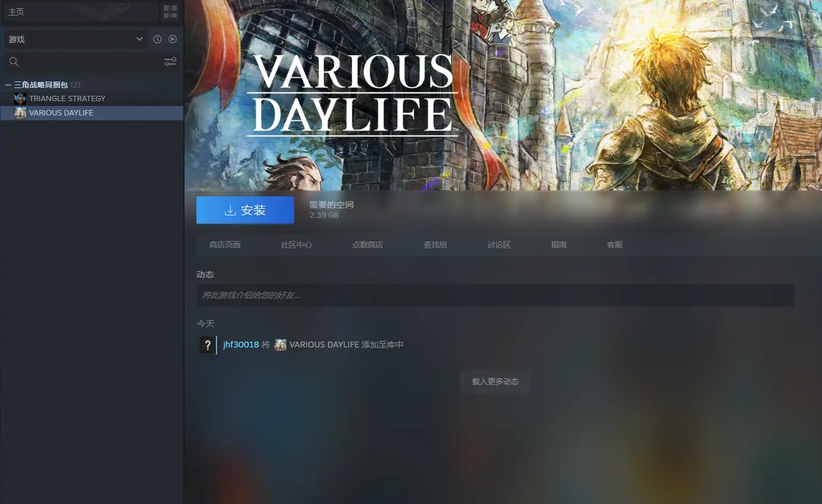This screenshot has height=504, width=822.
Task: Click VARIOUS DAYLIFE icon in sidebar
Action: 20,113
